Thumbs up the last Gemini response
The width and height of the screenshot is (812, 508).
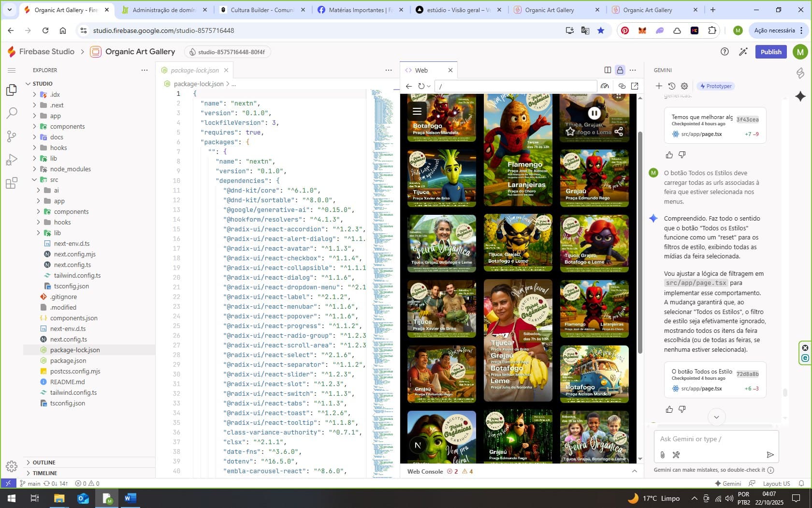[669, 409]
